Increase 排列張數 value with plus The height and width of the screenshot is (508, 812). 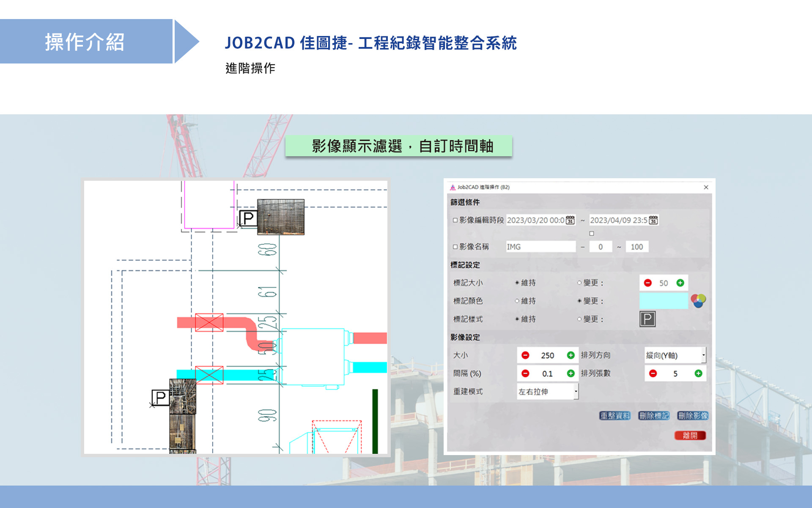pos(698,373)
